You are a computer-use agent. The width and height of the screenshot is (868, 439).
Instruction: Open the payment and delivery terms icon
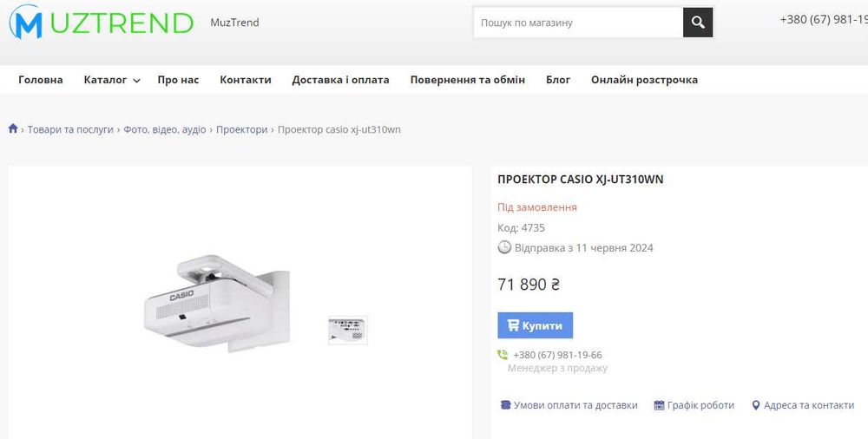(505, 405)
